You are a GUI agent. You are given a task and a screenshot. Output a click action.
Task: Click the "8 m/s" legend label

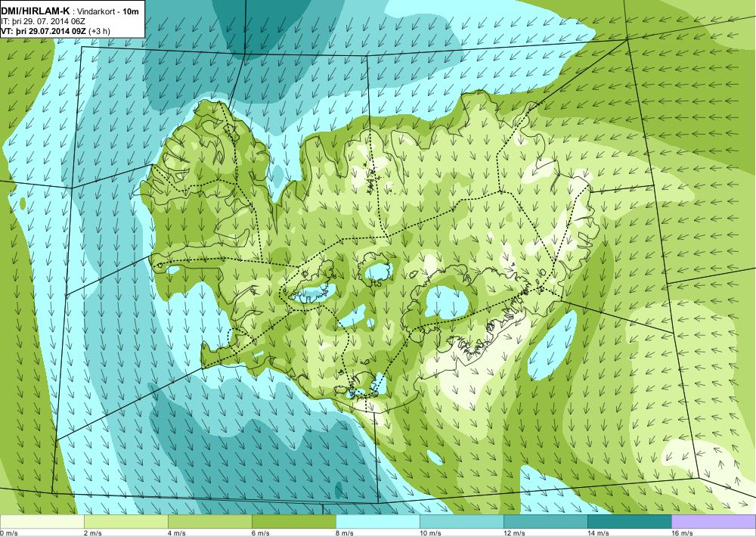344,533
